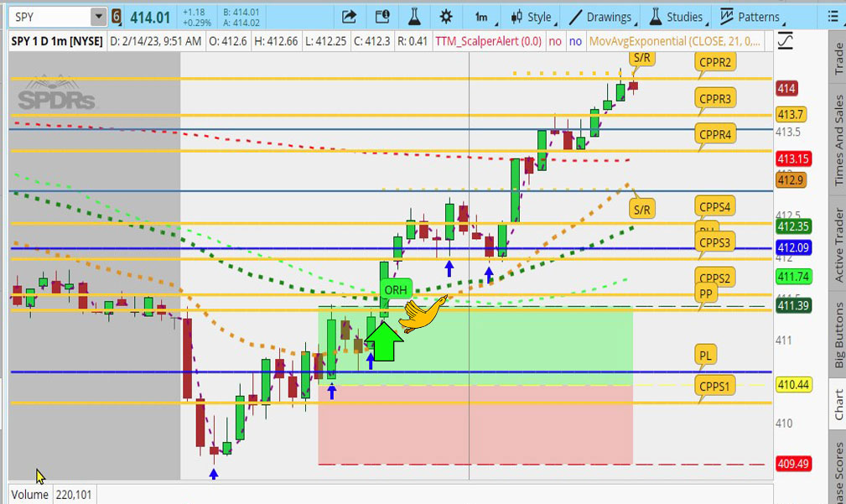Viewport: 846px width, 504px height.
Task: Click the H: 412.66 high value
Action: tap(276, 41)
